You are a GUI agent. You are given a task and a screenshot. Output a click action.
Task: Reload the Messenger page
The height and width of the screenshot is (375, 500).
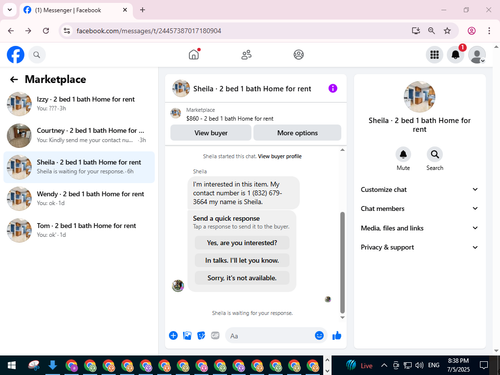pos(46,31)
